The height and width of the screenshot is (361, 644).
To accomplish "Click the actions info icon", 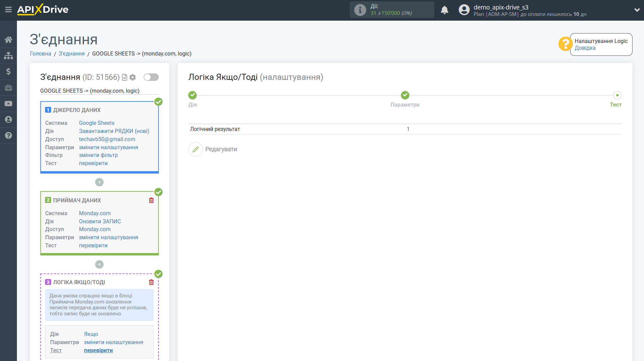I will click(360, 10).
